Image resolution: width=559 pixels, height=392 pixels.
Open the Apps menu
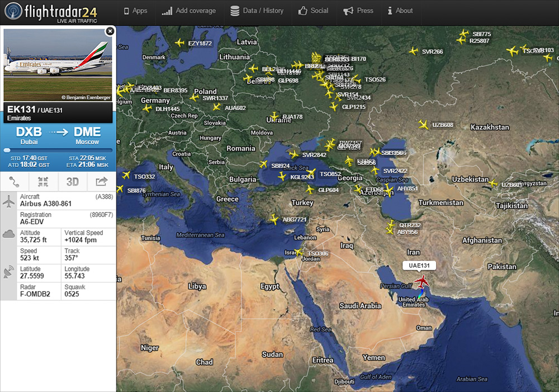pyautogui.click(x=135, y=11)
